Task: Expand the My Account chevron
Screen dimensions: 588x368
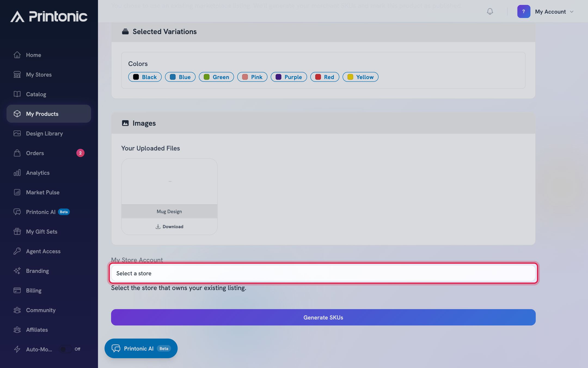Action: point(572,12)
